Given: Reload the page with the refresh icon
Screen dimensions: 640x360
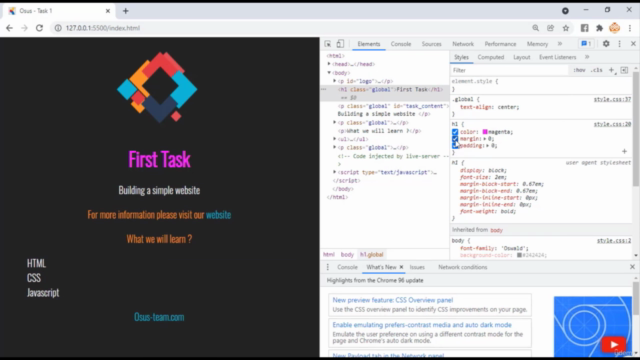Looking at the screenshot, I should click(39, 28).
